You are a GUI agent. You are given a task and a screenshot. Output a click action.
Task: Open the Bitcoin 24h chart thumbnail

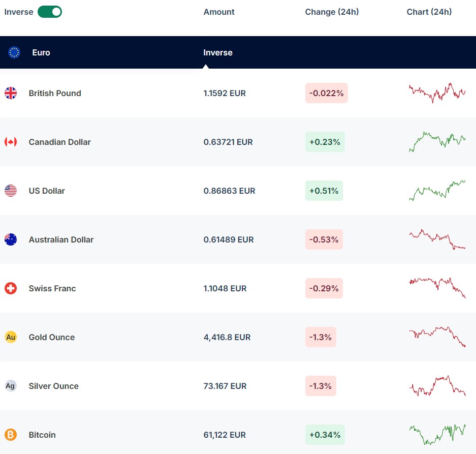tap(437, 435)
